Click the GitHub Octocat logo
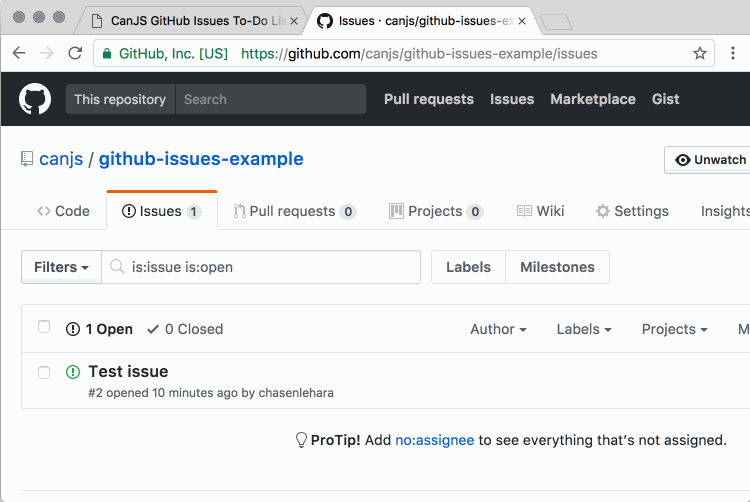Viewport: 750px width, 502px height. (35, 99)
